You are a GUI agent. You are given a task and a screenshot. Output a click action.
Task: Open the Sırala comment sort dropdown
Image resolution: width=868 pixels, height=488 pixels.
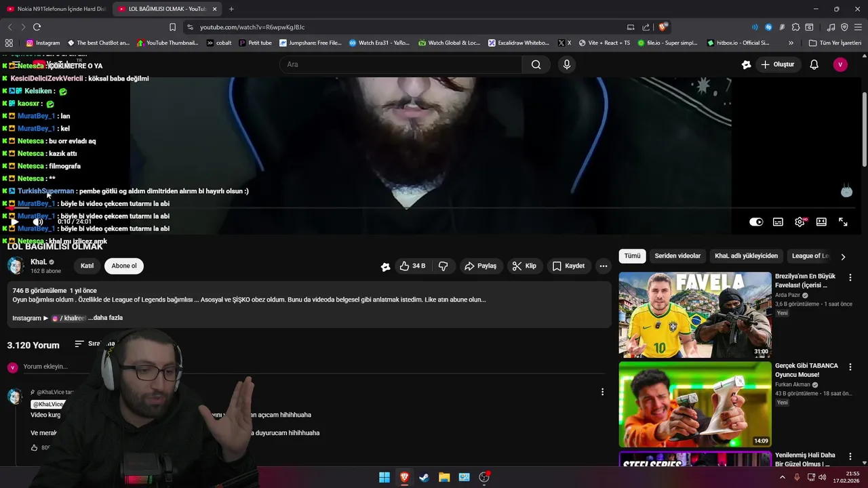click(95, 344)
